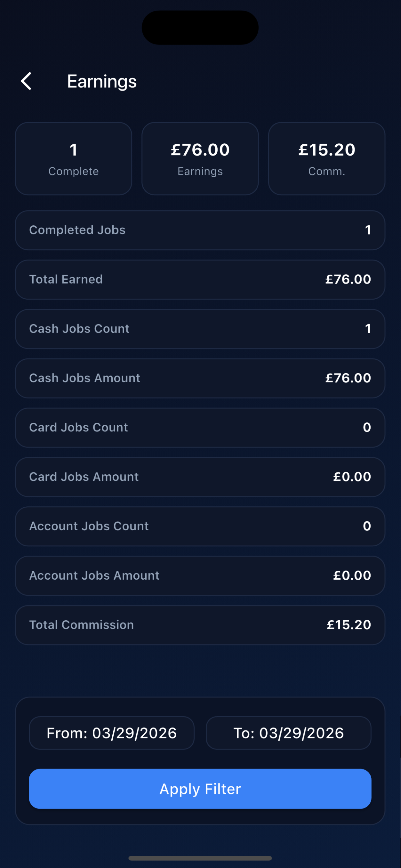Tap the Completed Jobs row
The height and width of the screenshot is (868, 401).
click(200, 230)
